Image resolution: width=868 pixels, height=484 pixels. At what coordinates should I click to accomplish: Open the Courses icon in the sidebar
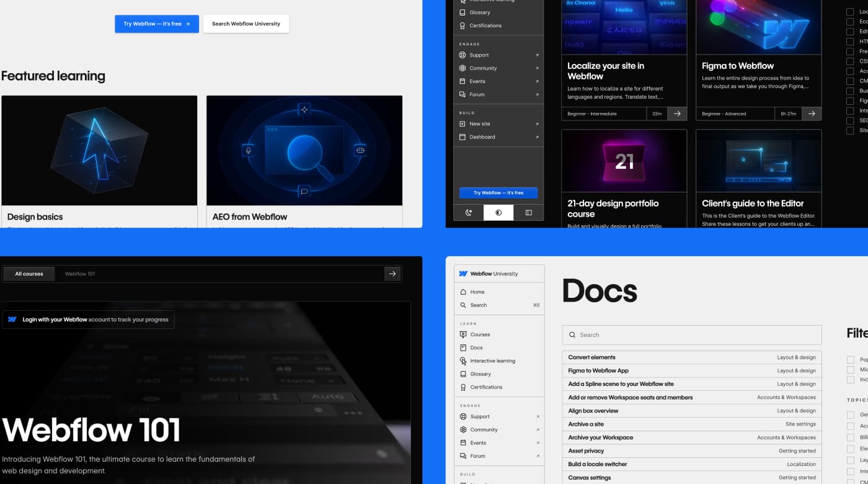click(463, 334)
